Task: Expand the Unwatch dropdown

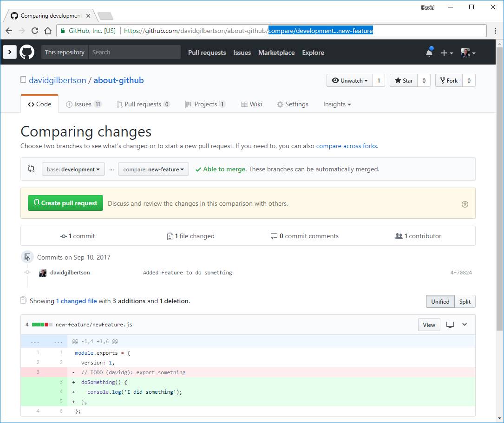Action: point(349,80)
